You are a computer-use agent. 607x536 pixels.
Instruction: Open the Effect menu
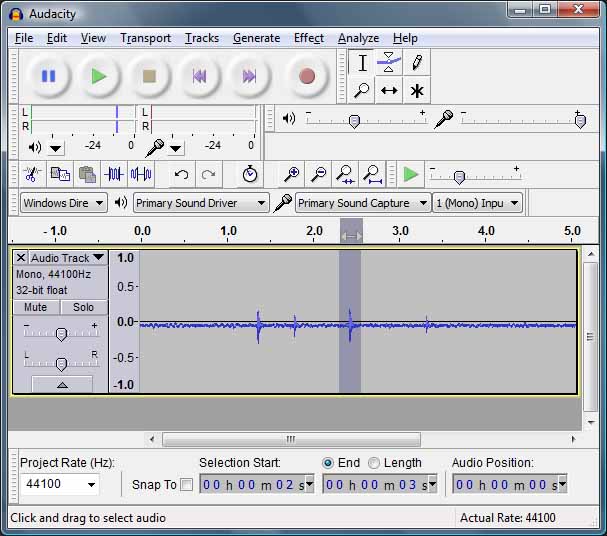click(x=308, y=38)
